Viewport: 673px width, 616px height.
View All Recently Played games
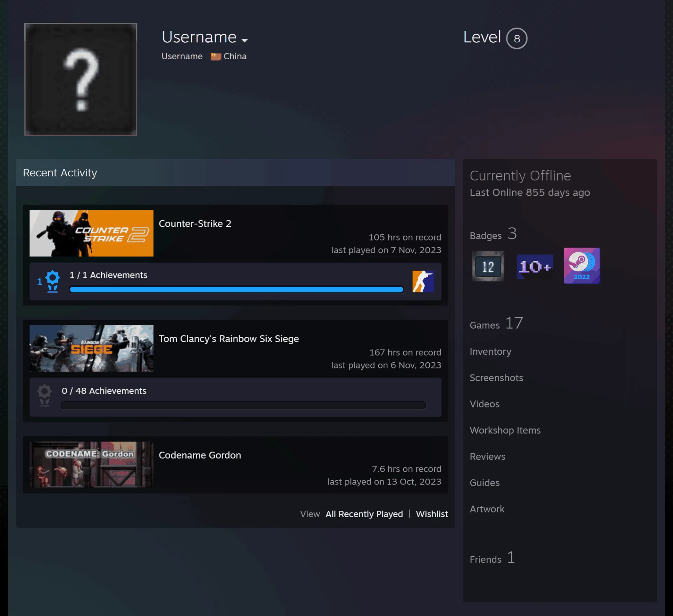(x=364, y=514)
